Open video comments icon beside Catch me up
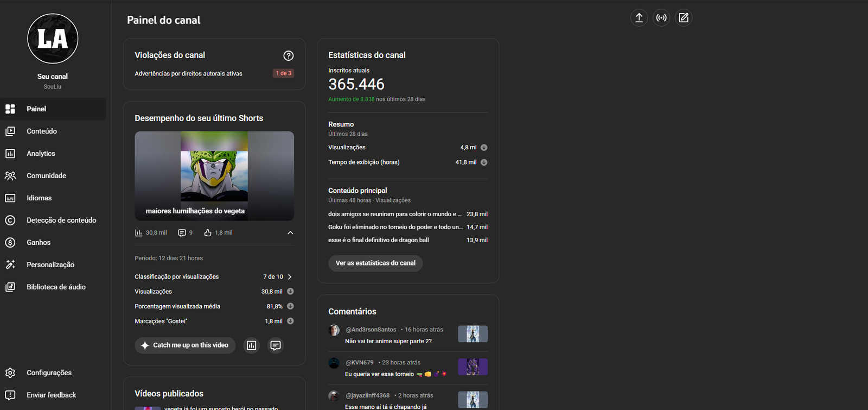The image size is (868, 410). (276, 345)
